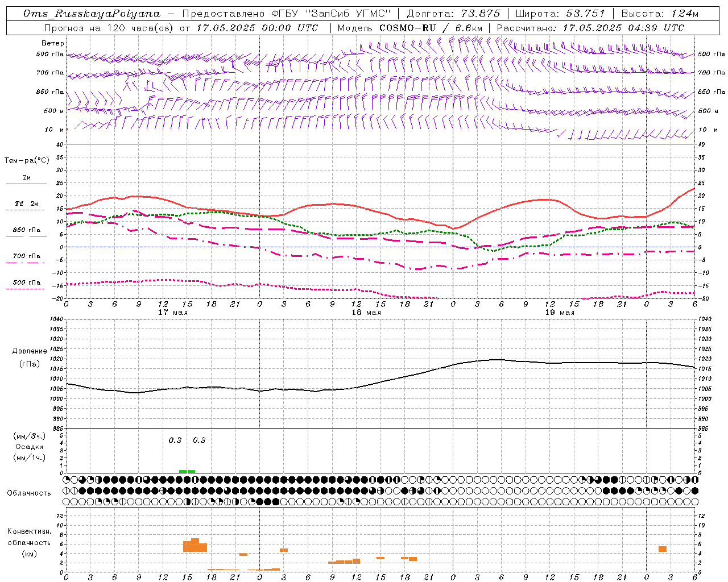
Task: Click "Рассчитано: 17.05.2025 04:39 UTC" timestamp
Action: 590,28
